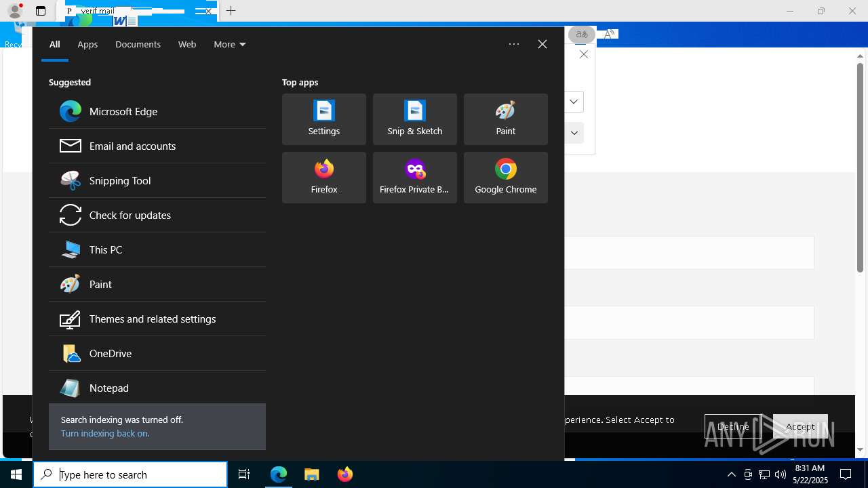Launch Snipping Tool from suggestions
The image size is (868, 488).
click(x=157, y=180)
